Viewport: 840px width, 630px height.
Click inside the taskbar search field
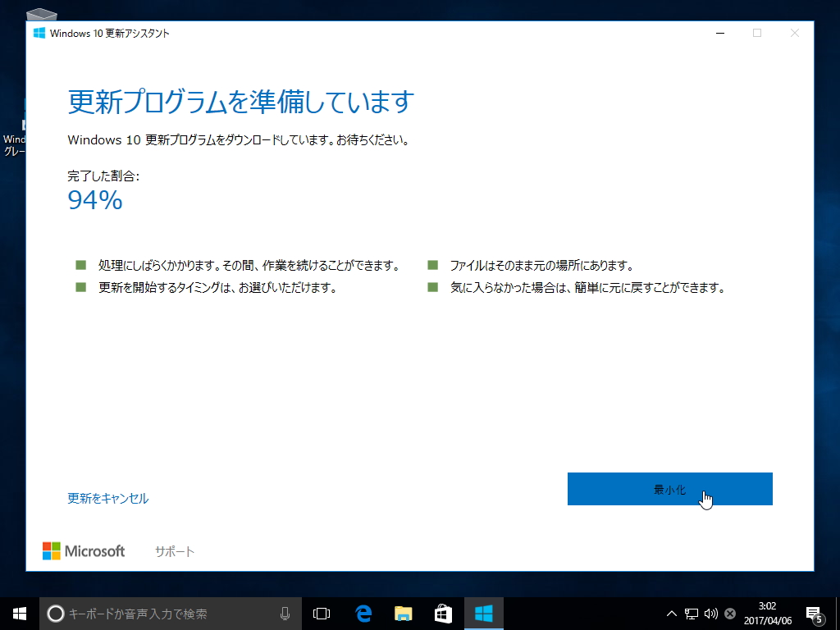point(164,613)
